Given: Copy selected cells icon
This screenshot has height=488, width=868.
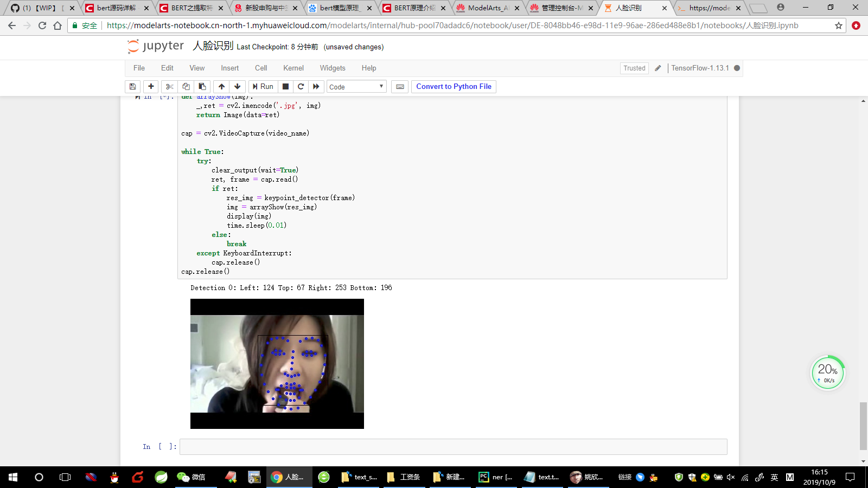Looking at the screenshot, I should click(x=186, y=87).
